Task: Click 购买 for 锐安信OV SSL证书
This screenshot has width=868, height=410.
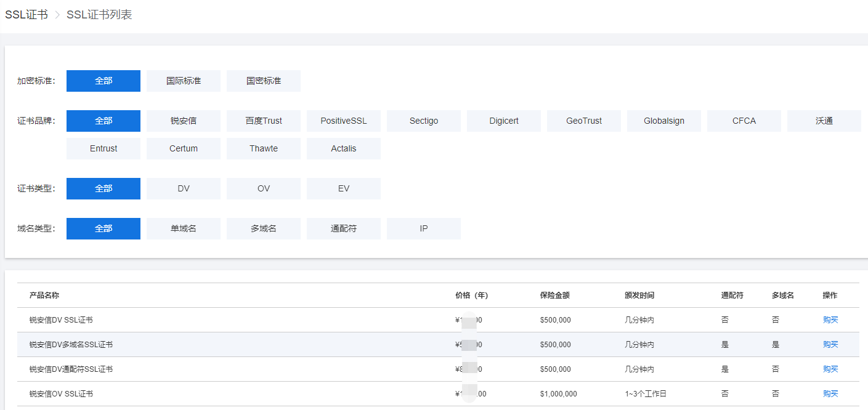Action: point(830,394)
